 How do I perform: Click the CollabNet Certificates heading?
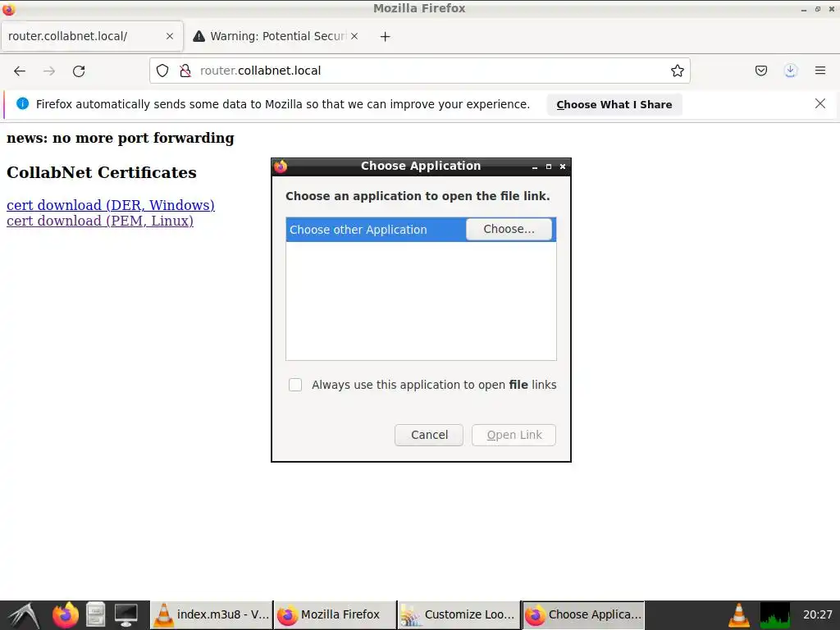click(102, 172)
